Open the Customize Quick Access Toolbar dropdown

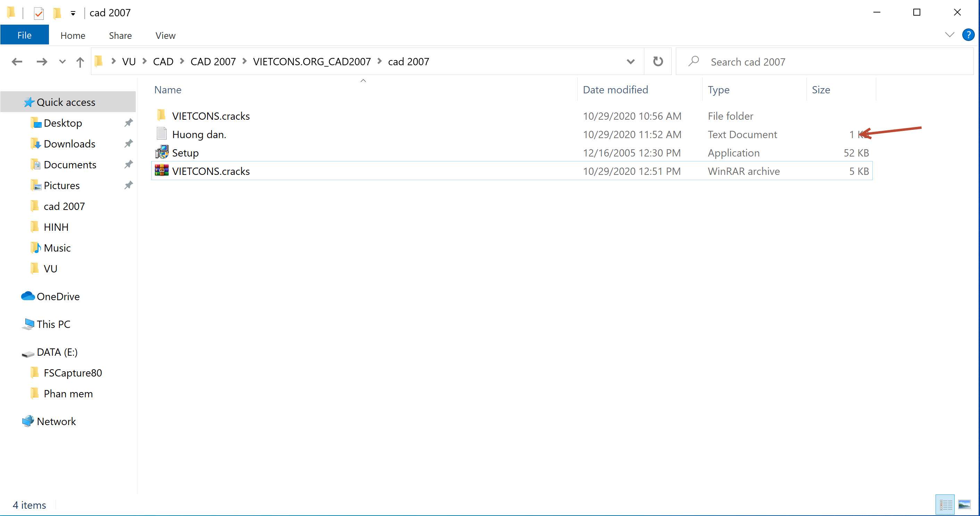pyautogui.click(x=73, y=13)
